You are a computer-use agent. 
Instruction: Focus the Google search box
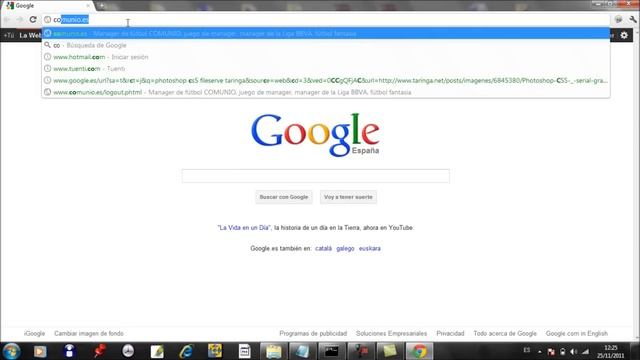316,176
